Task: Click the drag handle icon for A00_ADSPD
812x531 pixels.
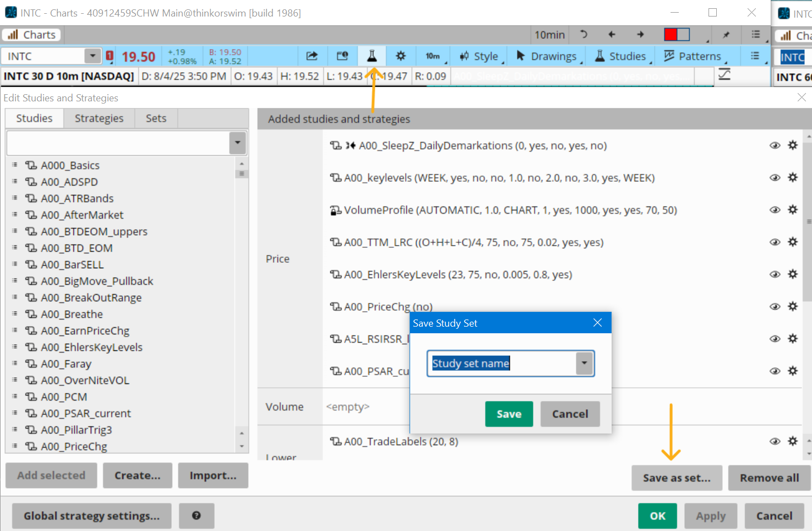Action: (x=15, y=181)
